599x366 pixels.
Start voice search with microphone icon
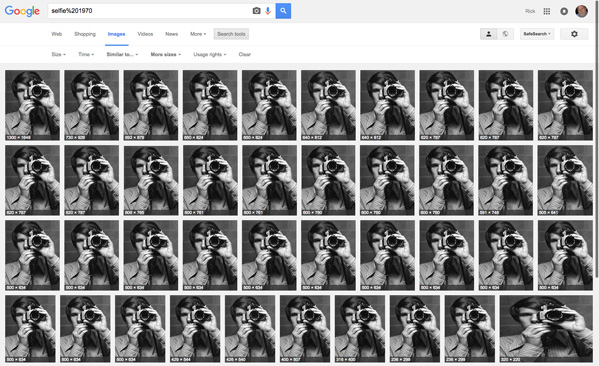(x=268, y=11)
